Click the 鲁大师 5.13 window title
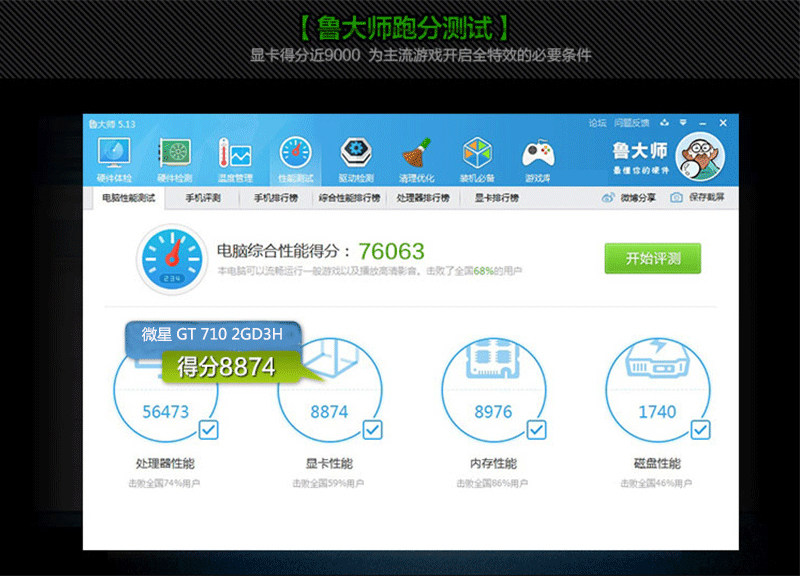The image size is (800, 576). click(112, 124)
